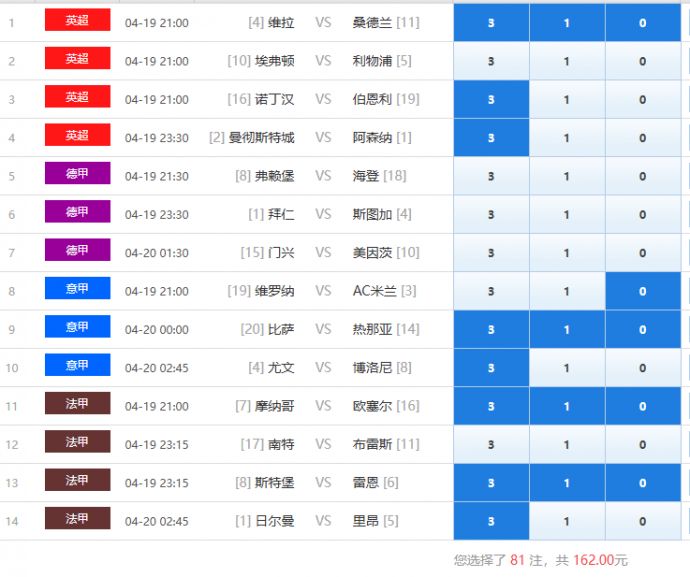Click the 法甲 tag on the 南特 match

coord(77,442)
